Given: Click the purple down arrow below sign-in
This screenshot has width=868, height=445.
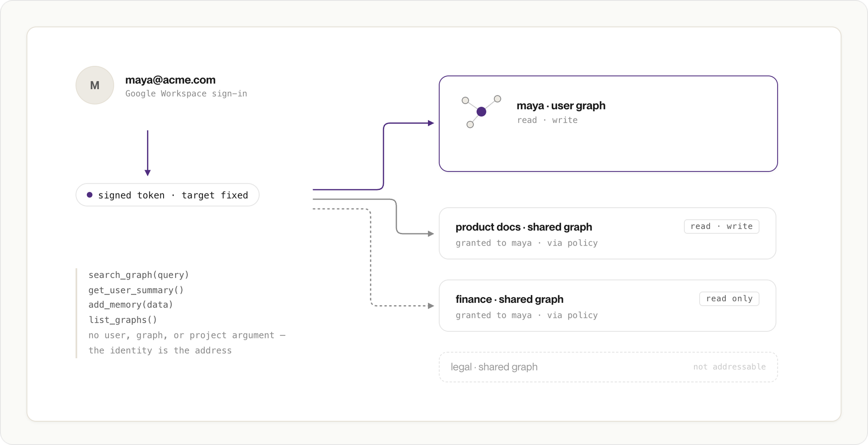Looking at the screenshot, I should (148, 153).
